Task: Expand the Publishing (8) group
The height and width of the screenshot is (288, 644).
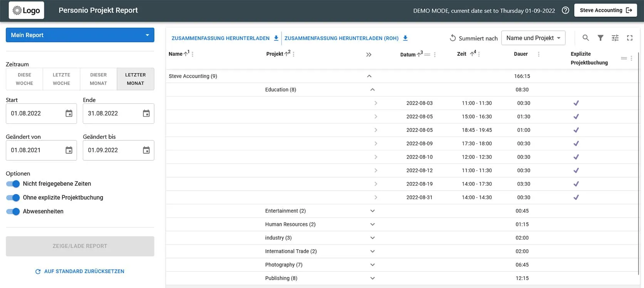Action: [x=372, y=278]
